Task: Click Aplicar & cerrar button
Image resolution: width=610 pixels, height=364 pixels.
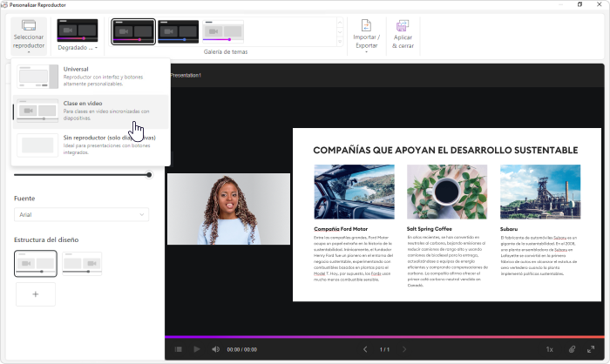Action: point(403,35)
